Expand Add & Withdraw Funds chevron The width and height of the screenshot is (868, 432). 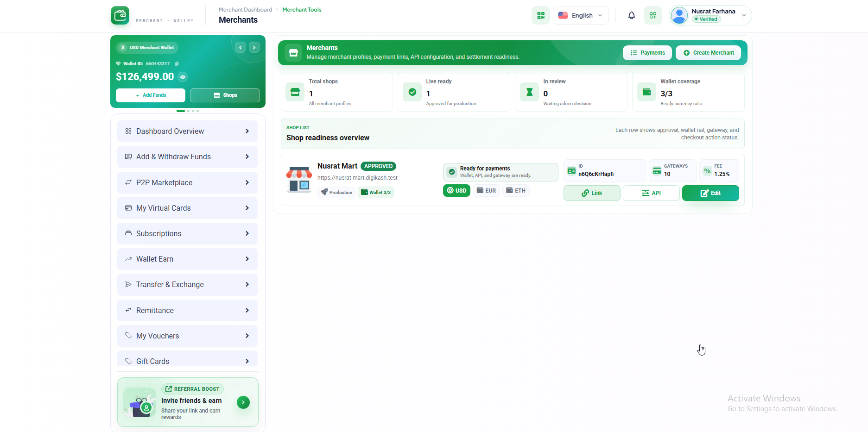coord(247,157)
